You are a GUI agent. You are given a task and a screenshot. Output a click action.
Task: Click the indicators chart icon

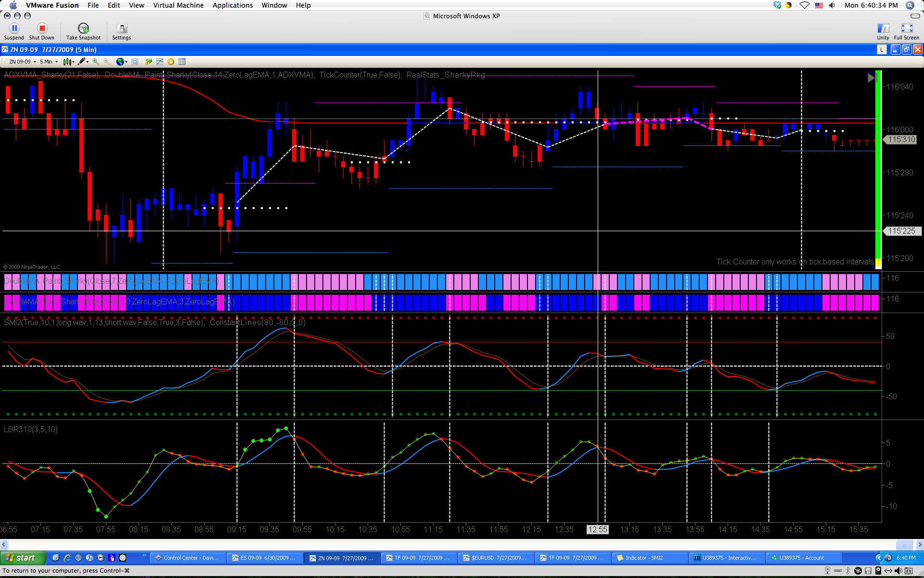click(160, 62)
